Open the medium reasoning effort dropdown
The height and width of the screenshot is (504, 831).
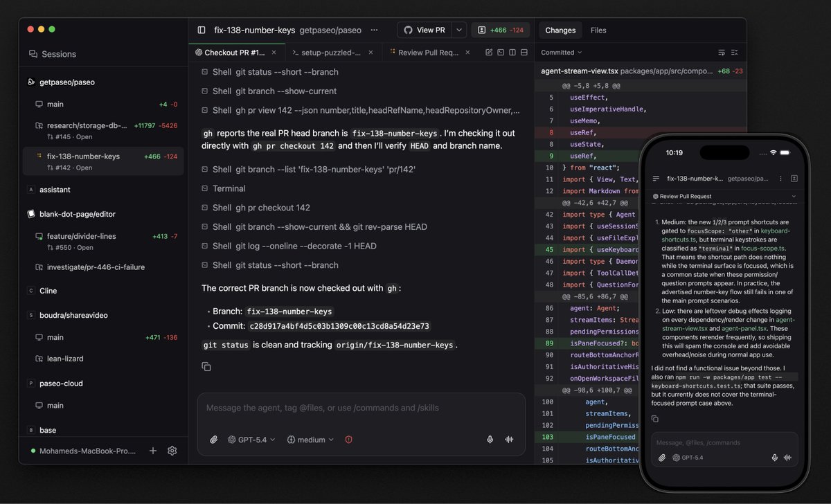pos(310,440)
